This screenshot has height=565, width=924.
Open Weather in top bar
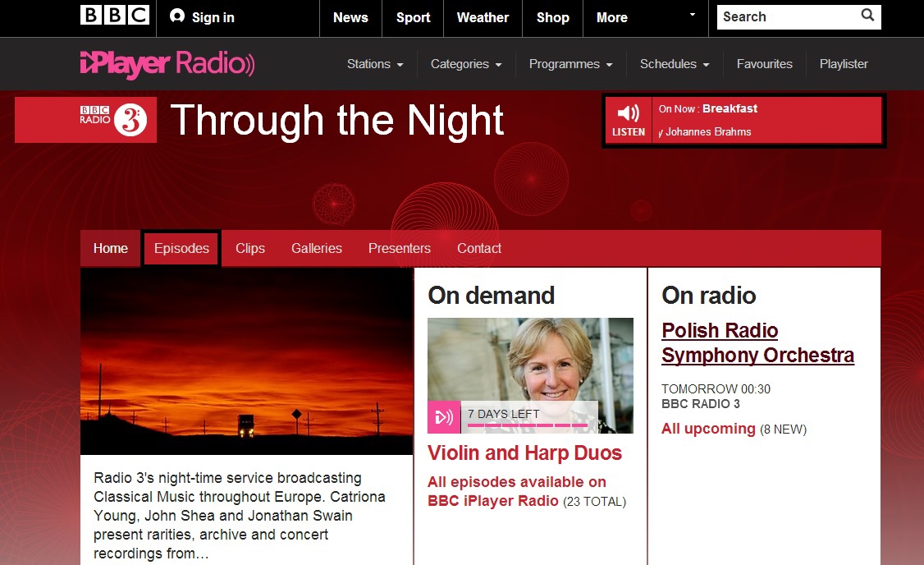click(483, 18)
